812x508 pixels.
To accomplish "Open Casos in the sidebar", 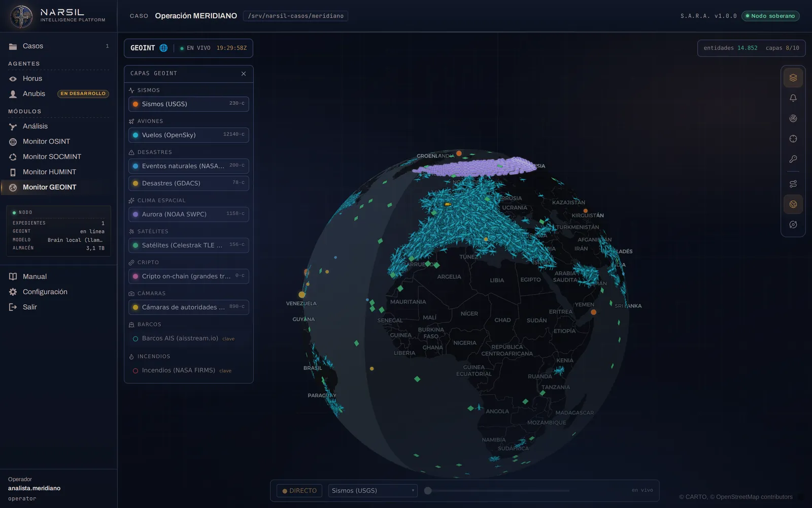I will tap(59, 46).
